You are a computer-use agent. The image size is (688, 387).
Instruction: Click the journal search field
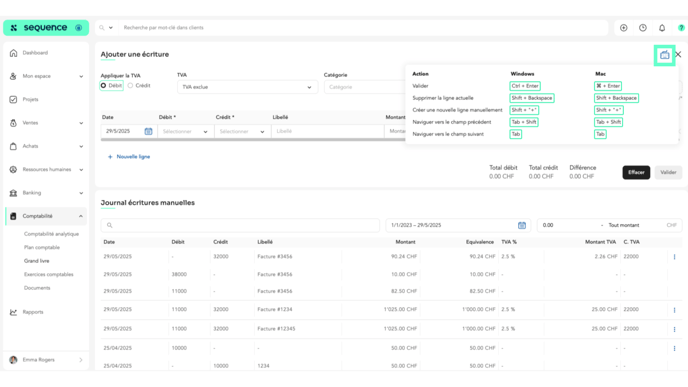pyautogui.click(x=240, y=225)
